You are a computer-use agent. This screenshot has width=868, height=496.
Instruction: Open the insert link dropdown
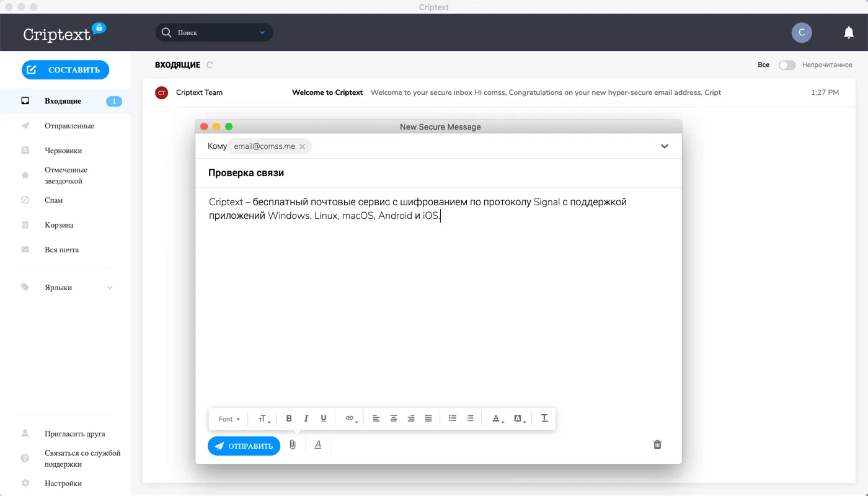pos(352,419)
